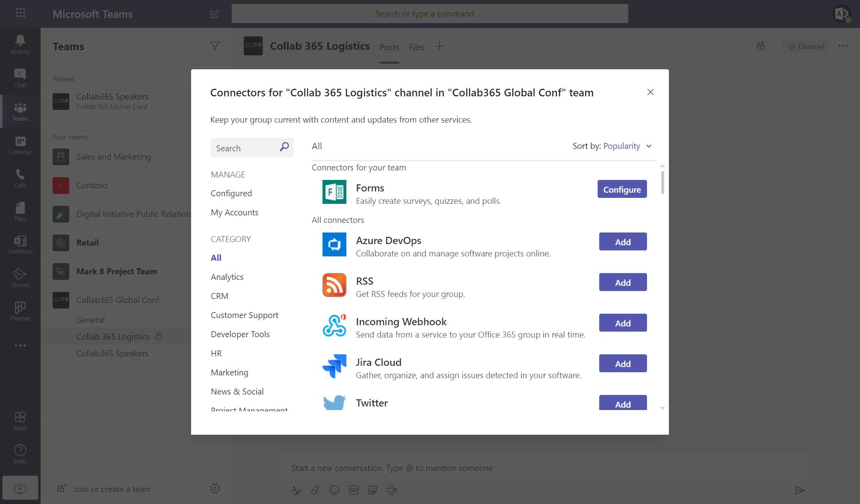This screenshot has width=860, height=504.
Task: Select the Customer Support category
Action: click(244, 315)
